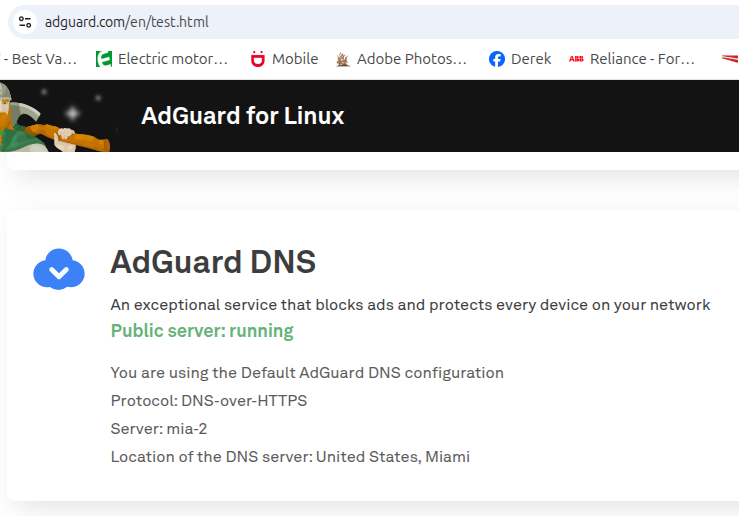Image resolution: width=739 pixels, height=516 pixels.
Task: Click the 'Electric motor...' bookmark label
Action: coord(172,59)
